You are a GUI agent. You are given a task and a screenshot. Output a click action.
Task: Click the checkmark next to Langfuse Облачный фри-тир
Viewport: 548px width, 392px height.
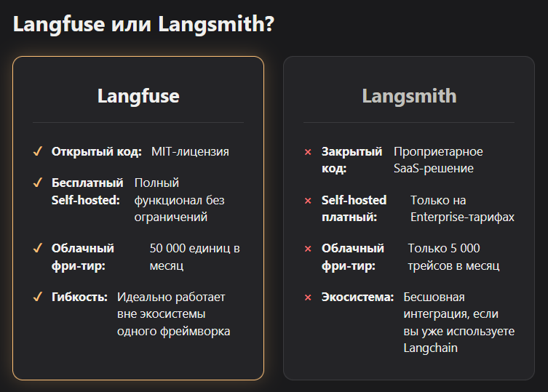pos(38,248)
